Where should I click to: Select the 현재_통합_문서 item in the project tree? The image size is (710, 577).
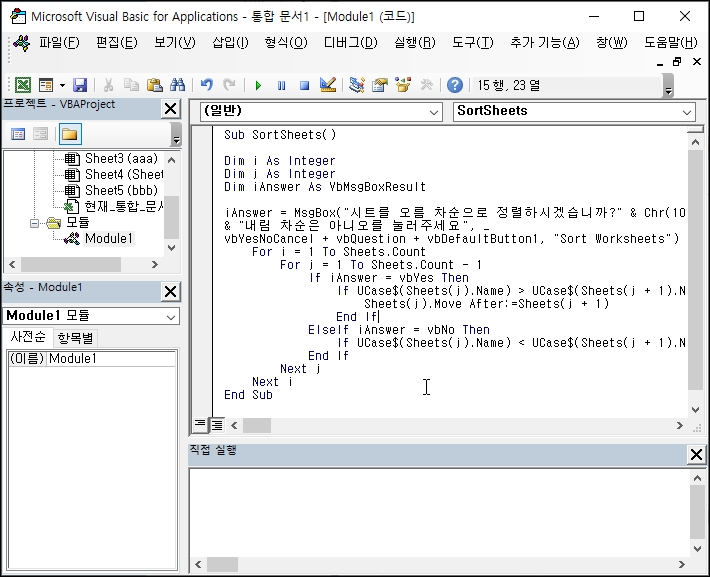124,206
